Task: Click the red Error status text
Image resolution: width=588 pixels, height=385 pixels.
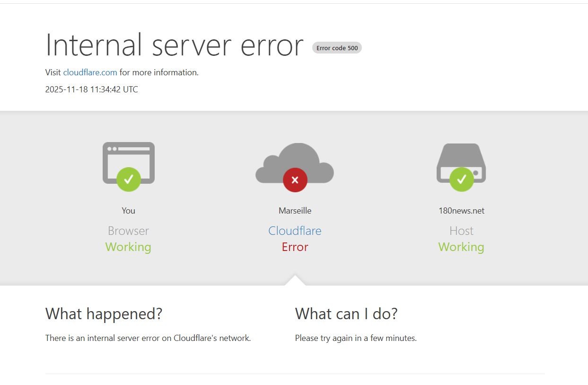Action: coord(295,247)
